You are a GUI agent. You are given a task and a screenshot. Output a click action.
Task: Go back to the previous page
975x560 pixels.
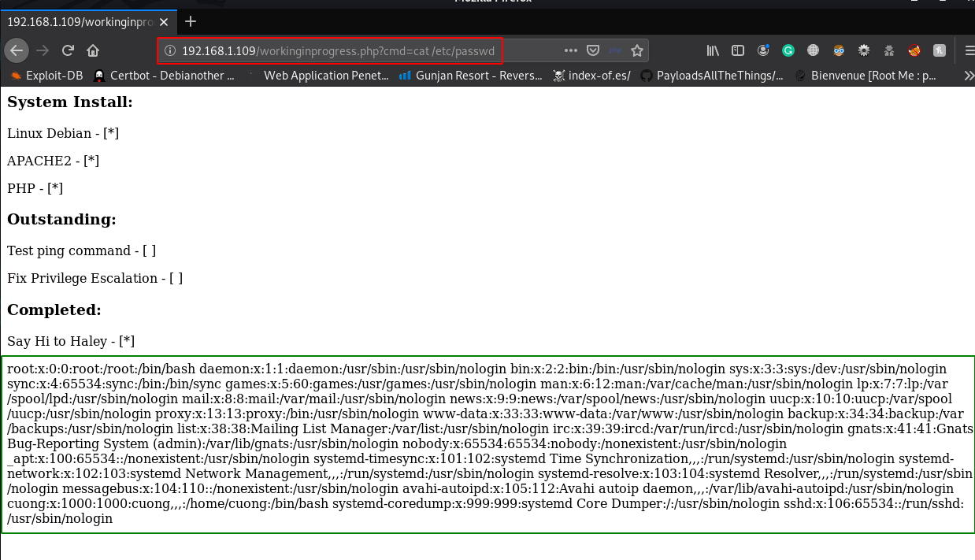pos(17,50)
